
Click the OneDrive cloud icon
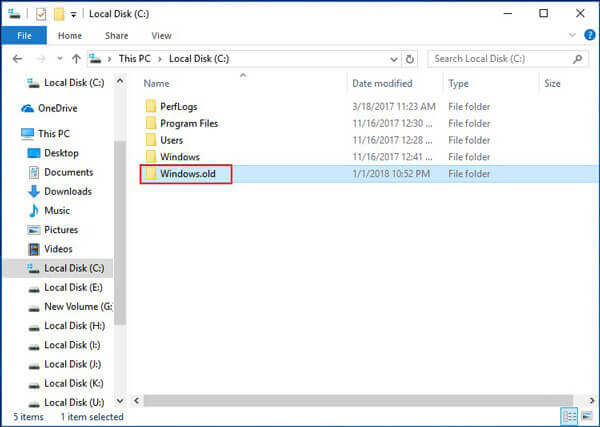(28, 109)
